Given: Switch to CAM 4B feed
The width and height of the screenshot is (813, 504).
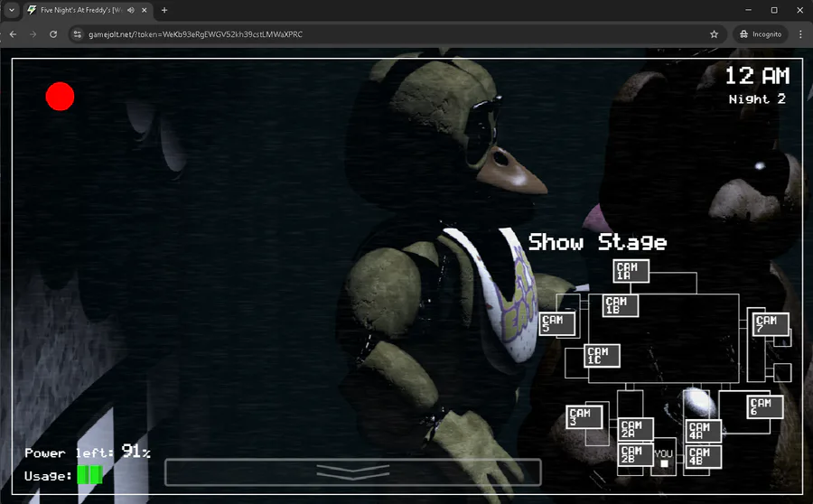Looking at the screenshot, I should [703, 457].
